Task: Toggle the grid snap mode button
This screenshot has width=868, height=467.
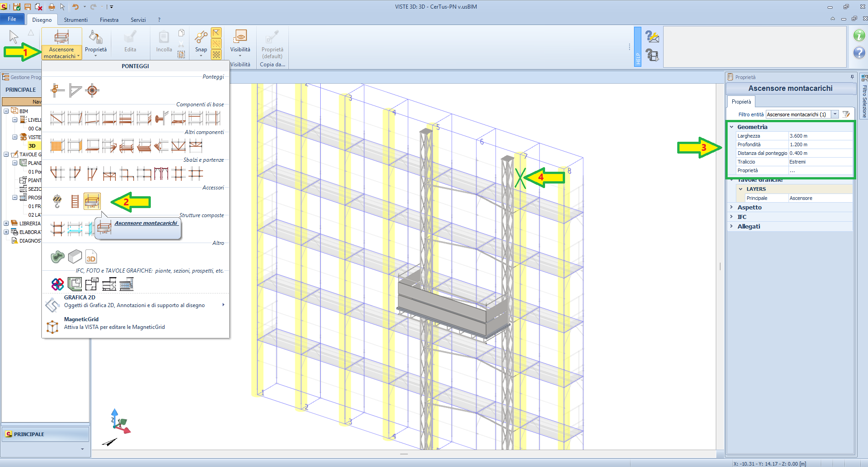Action: point(216,55)
